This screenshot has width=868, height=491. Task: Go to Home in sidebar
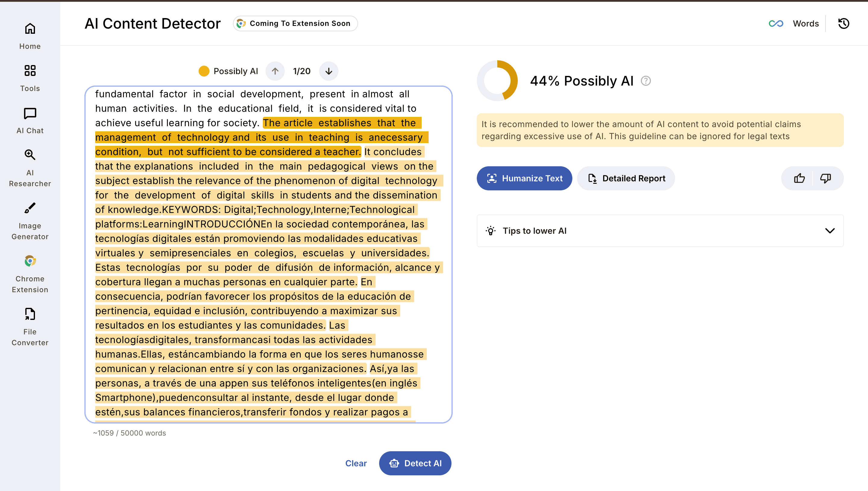(30, 36)
